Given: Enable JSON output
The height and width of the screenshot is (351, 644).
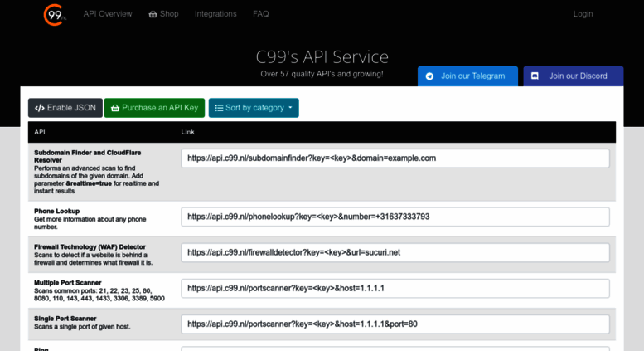Looking at the screenshot, I should pyautogui.click(x=65, y=108).
